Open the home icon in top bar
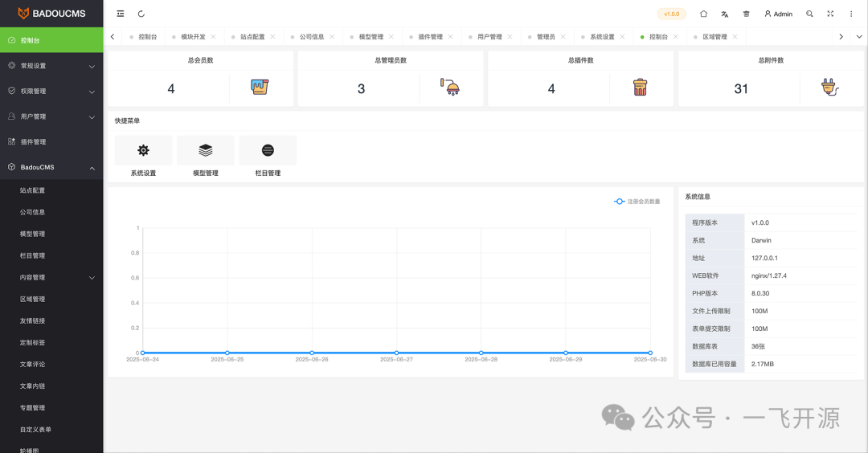 pos(703,14)
